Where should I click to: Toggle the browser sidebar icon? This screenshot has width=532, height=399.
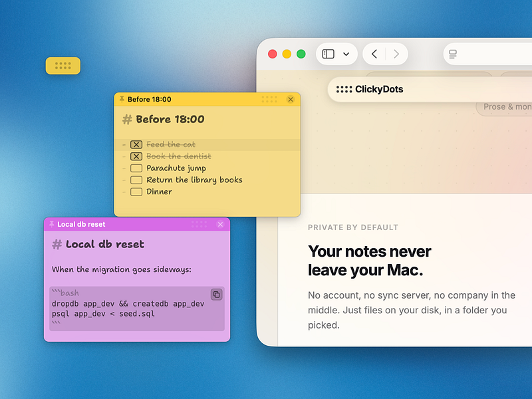[328, 54]
